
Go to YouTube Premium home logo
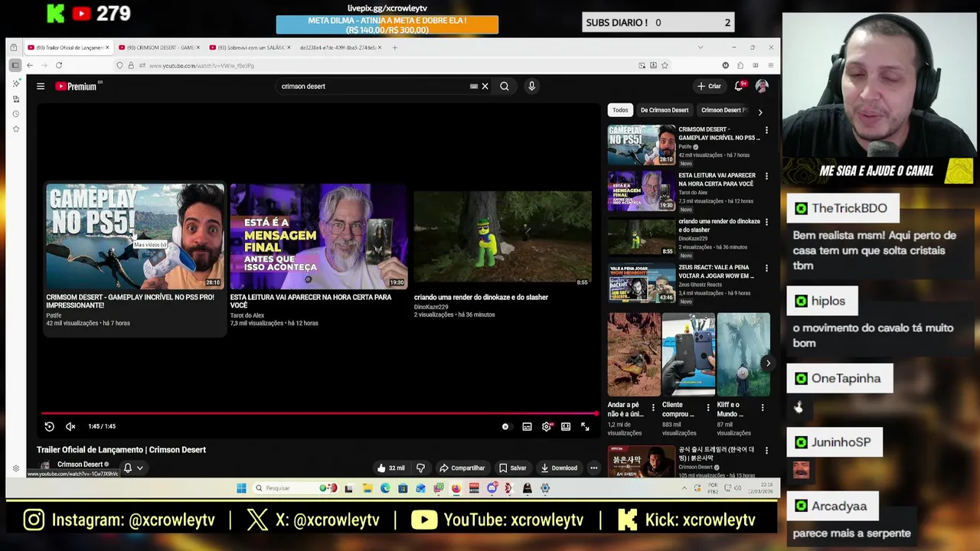76,86
